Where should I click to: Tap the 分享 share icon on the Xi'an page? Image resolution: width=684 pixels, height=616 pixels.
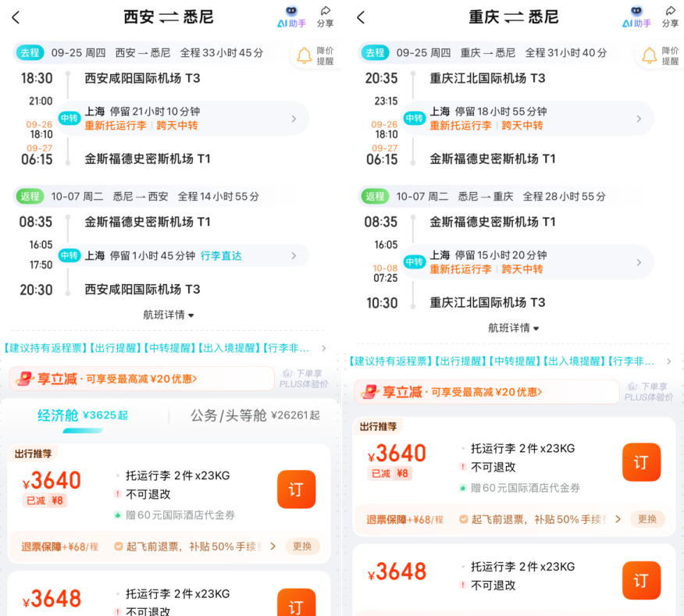coord(326,16)
